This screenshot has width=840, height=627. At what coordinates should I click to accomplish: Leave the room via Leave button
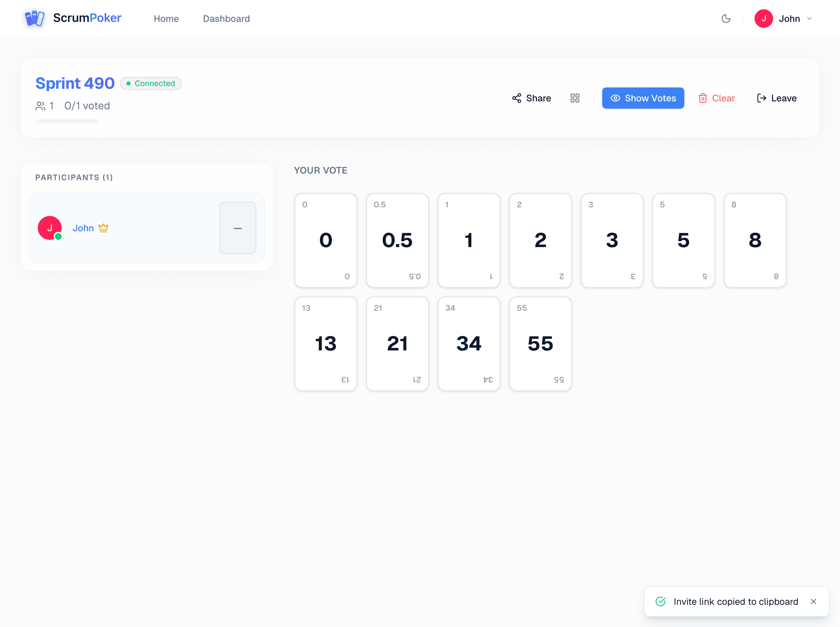[776, 98]
